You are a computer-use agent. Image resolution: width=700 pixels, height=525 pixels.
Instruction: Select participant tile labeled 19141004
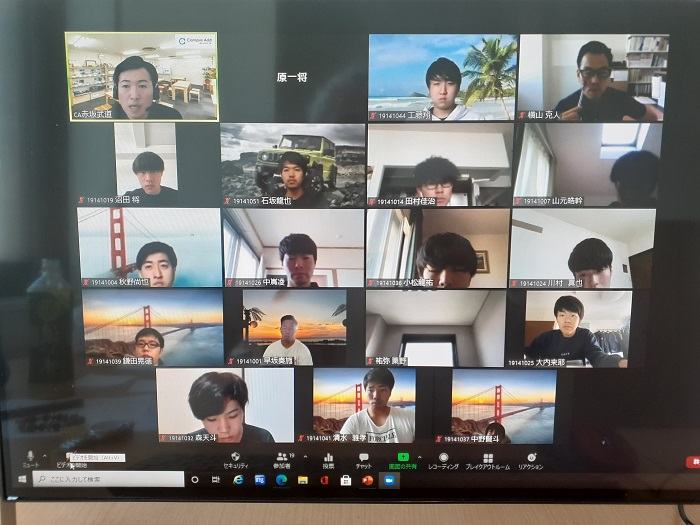pos(150,248)
